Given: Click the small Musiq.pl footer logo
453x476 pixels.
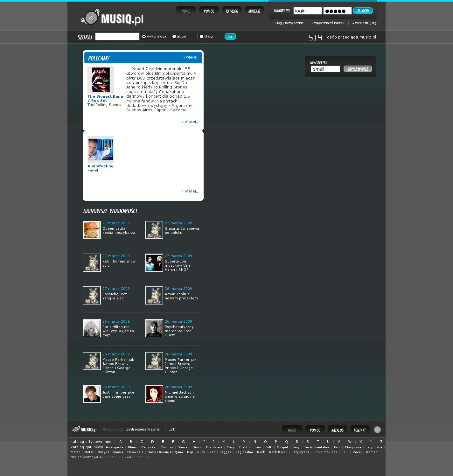Looking at the screenshot, I should pyautogui.click(x=85, y=429).
